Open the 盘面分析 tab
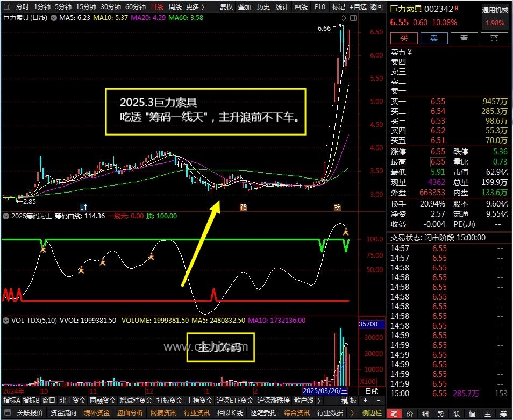 [x=130, y=413]
